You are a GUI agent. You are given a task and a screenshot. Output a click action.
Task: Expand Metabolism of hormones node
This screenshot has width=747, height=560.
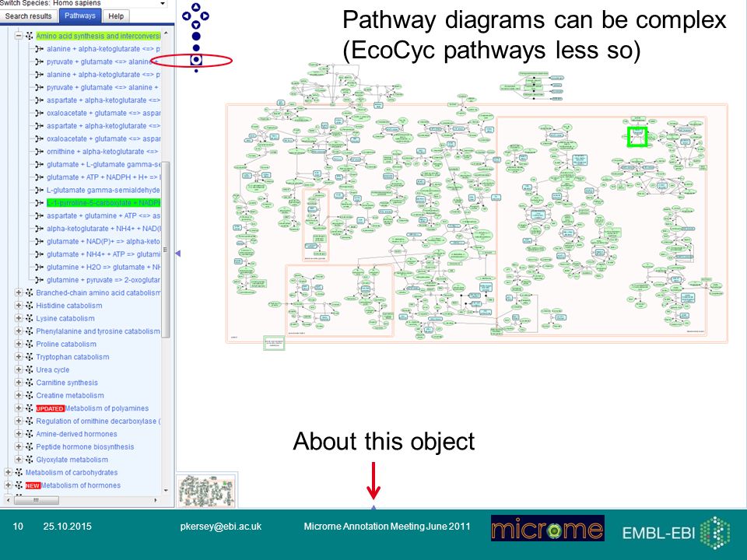point(8,485)
